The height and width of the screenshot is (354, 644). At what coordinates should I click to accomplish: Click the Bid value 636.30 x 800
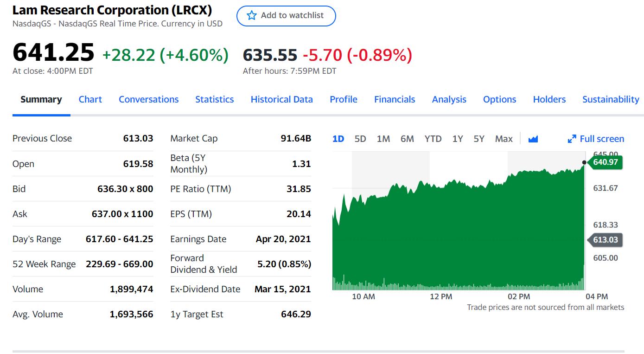(x=125, y=189)
